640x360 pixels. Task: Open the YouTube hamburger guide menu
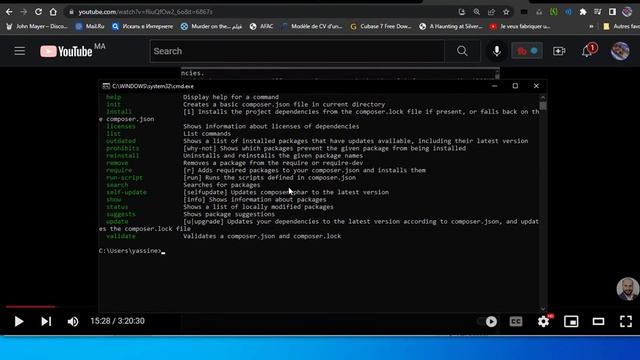[20, 51]
